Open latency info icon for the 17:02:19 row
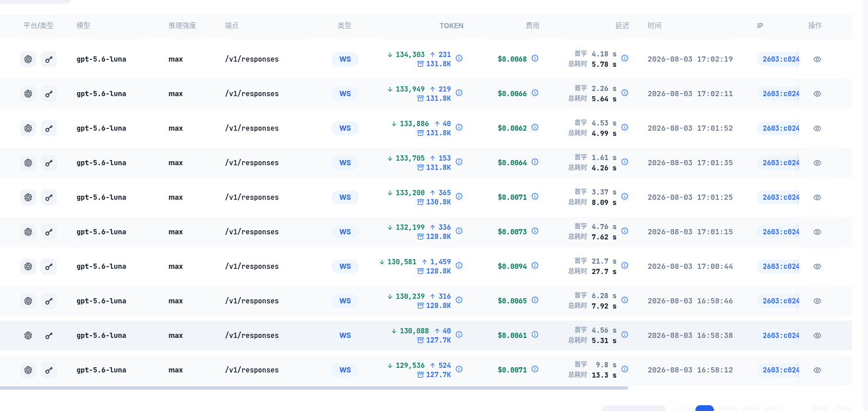868x411 pixels. click(x=625, y=58)
